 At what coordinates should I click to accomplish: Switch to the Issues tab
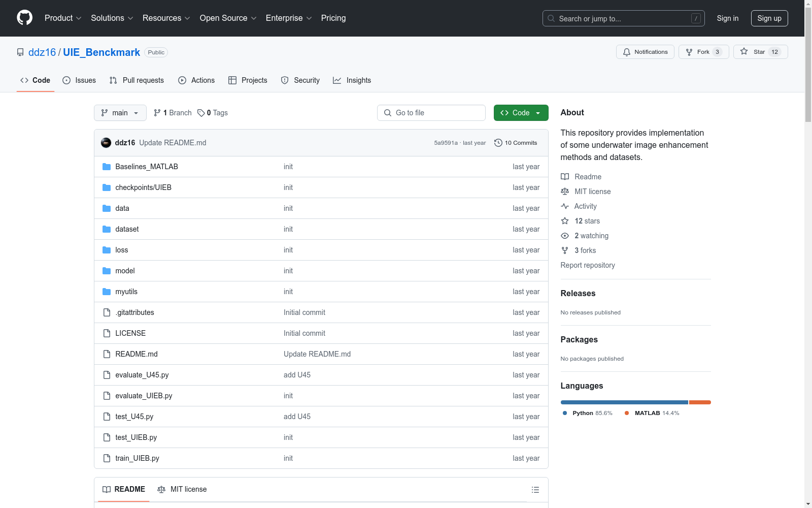[79, 80]
